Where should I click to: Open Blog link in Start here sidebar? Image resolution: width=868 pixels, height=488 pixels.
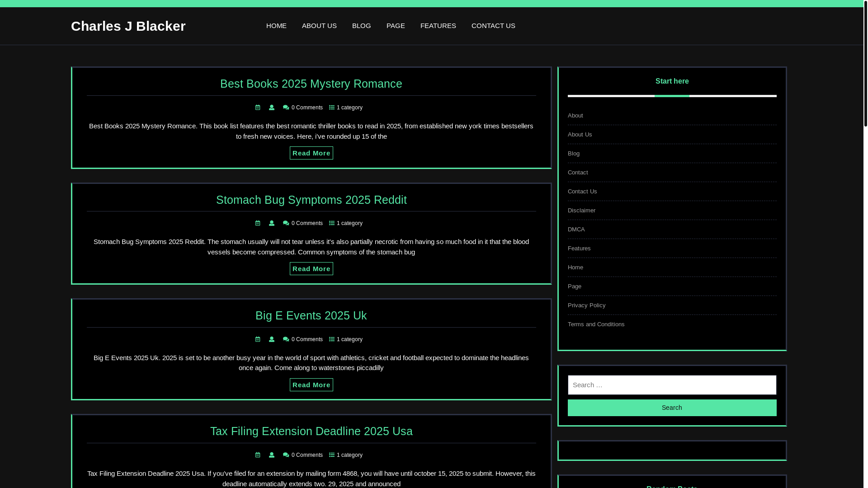(x=574, y=154)
